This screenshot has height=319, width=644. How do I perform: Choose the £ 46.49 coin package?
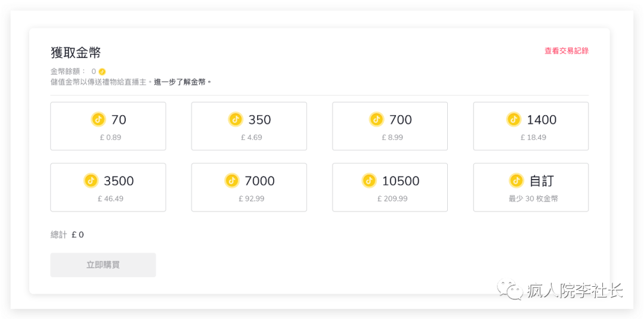click(108, 188)
